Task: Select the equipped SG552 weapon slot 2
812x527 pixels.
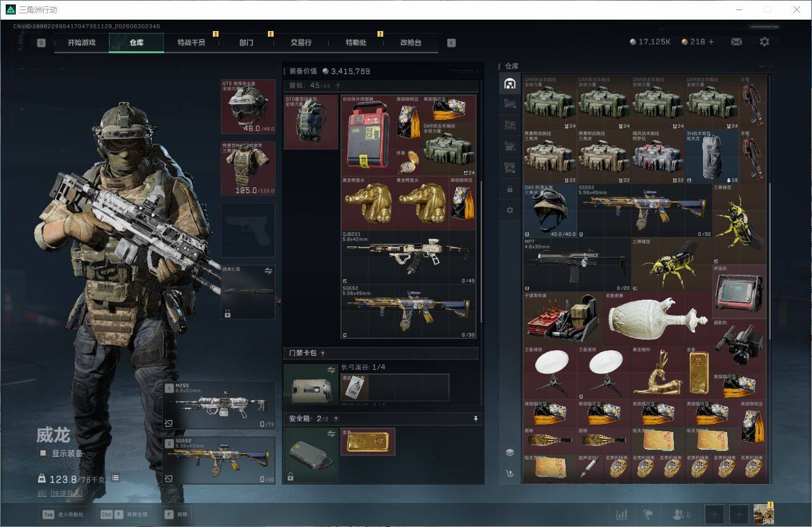Action: 219,460
